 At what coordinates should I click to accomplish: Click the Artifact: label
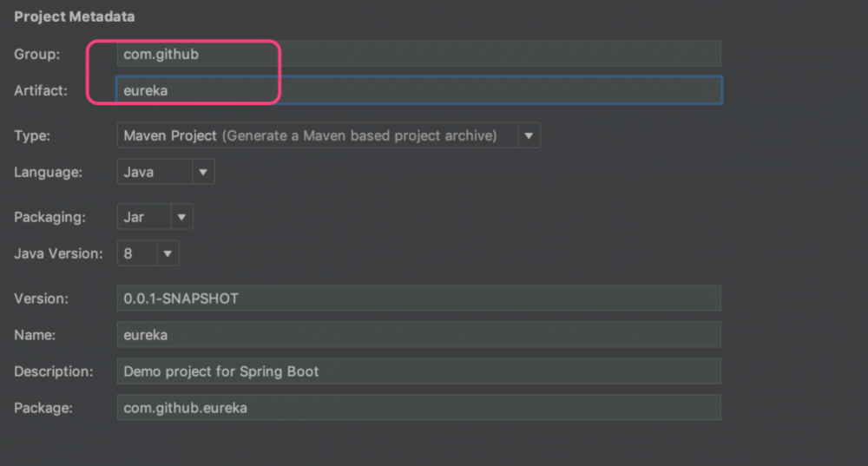[40, 90]
